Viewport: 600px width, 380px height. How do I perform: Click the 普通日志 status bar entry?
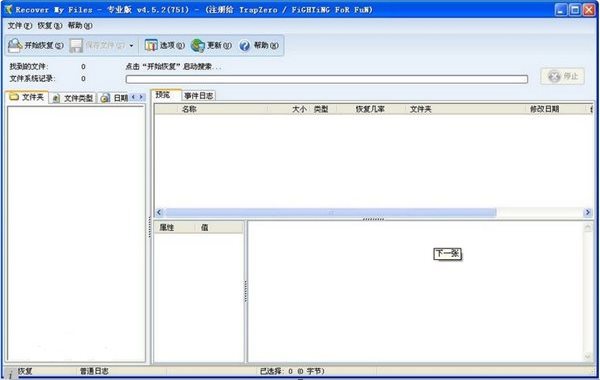pos(94,371)
